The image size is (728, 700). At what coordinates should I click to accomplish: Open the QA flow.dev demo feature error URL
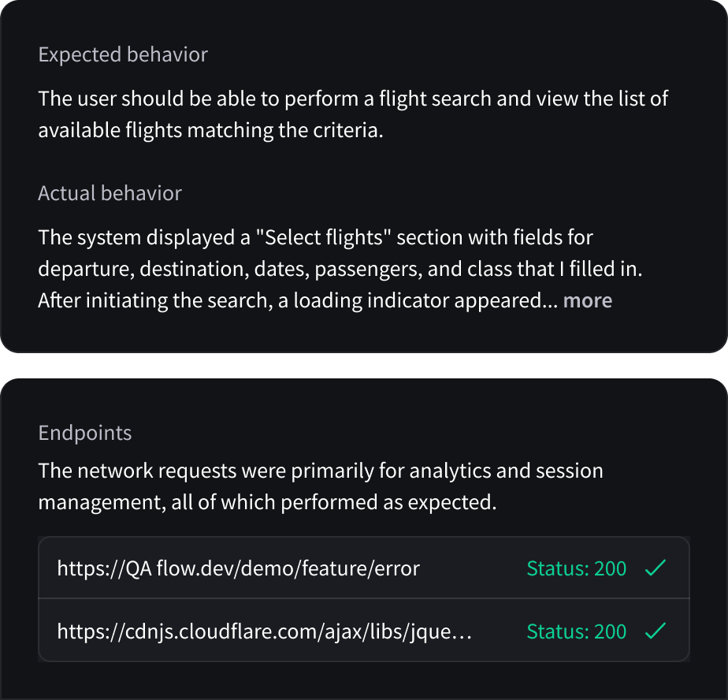pos(238,568)
